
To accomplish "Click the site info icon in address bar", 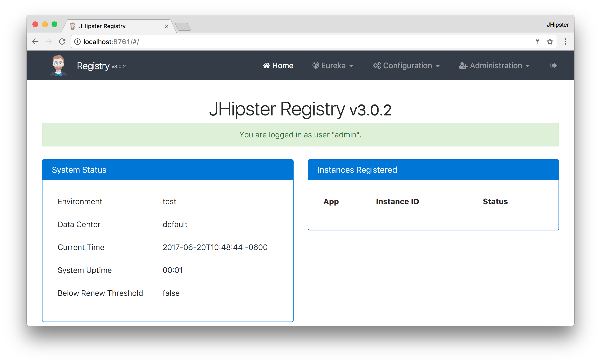I will [77, 42].
